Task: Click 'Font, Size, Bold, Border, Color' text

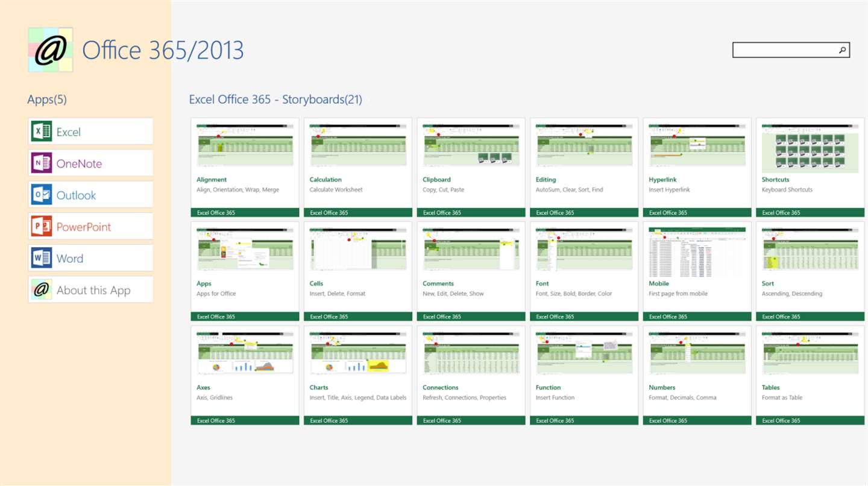Action: 574,294
